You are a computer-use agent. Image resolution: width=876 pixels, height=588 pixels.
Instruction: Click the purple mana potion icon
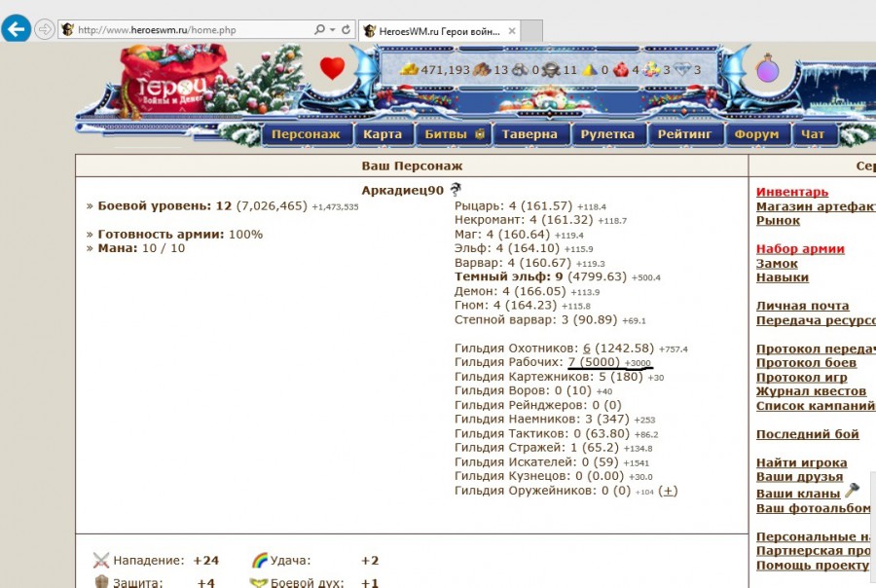pyautogui.click(x=768, y=70)
